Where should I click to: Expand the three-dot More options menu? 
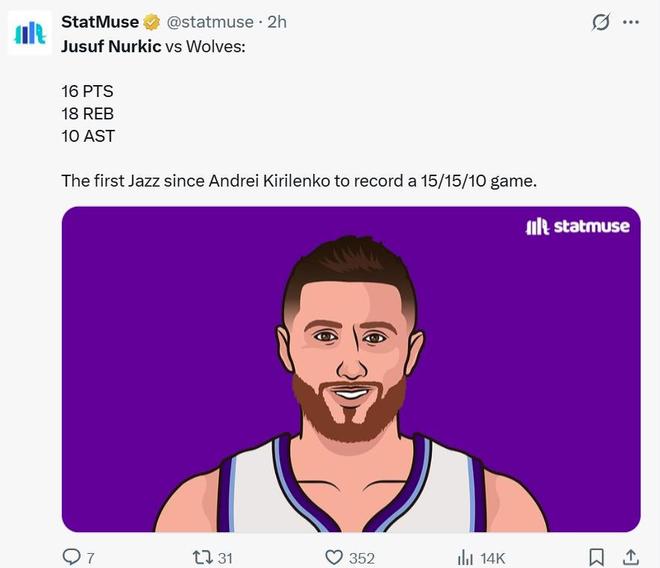(x=630, y=22)
